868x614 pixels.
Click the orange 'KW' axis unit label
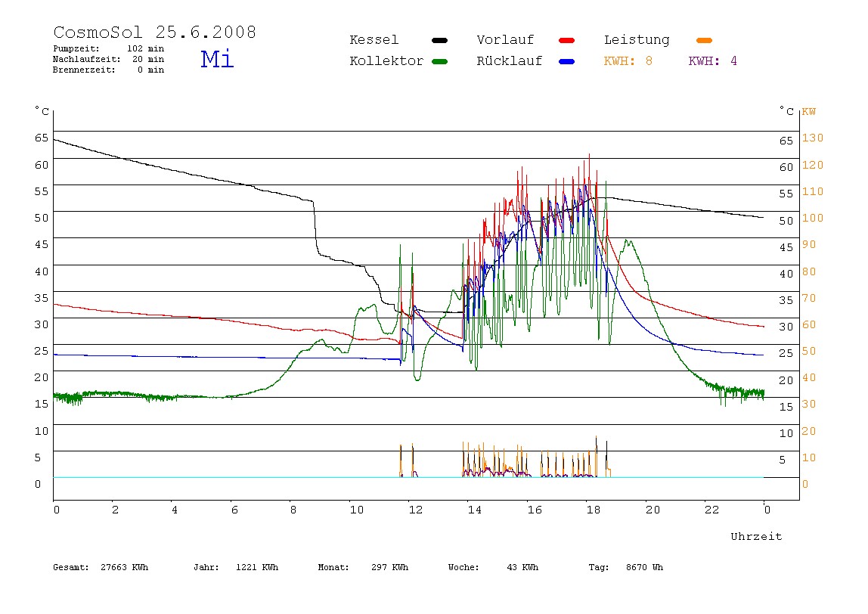click(809, 112)
